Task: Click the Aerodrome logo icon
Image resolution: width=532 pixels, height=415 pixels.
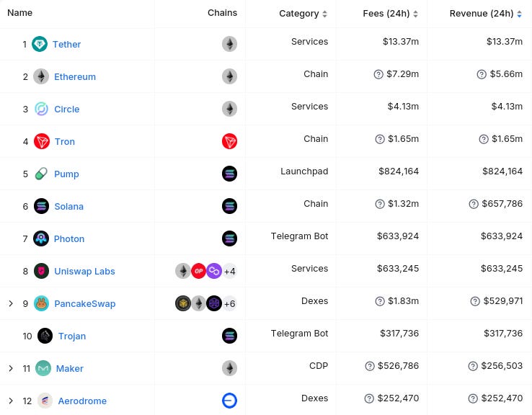Action: click(x=45, y=401)
